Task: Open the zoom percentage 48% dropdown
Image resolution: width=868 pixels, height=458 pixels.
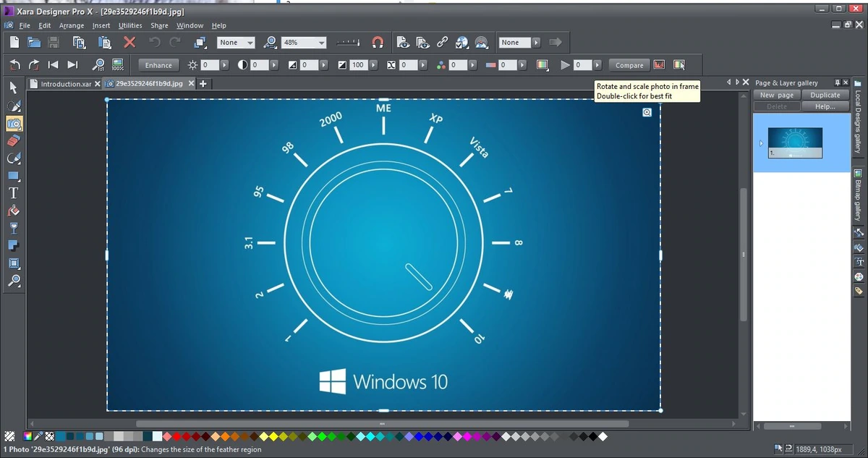Action: point(320,43)
